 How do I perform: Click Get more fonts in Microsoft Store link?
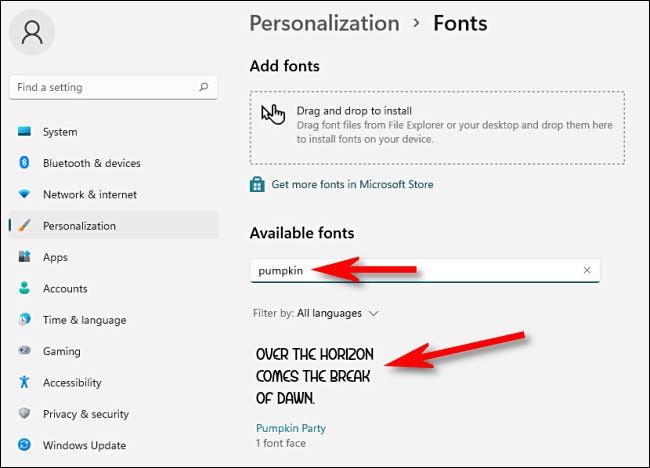[x=352, y=184]
